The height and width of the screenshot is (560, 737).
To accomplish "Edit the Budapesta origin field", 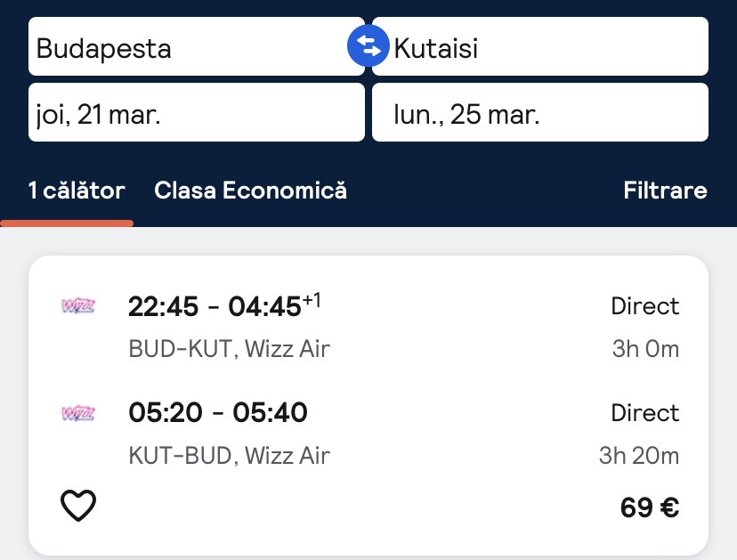I will [x=187, y=47].
